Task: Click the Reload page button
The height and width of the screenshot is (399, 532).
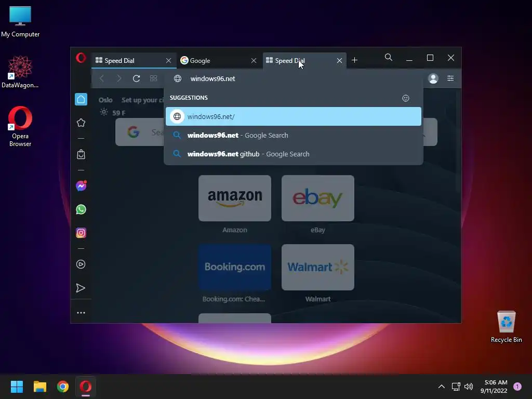Action: click(x=137, y=79)
